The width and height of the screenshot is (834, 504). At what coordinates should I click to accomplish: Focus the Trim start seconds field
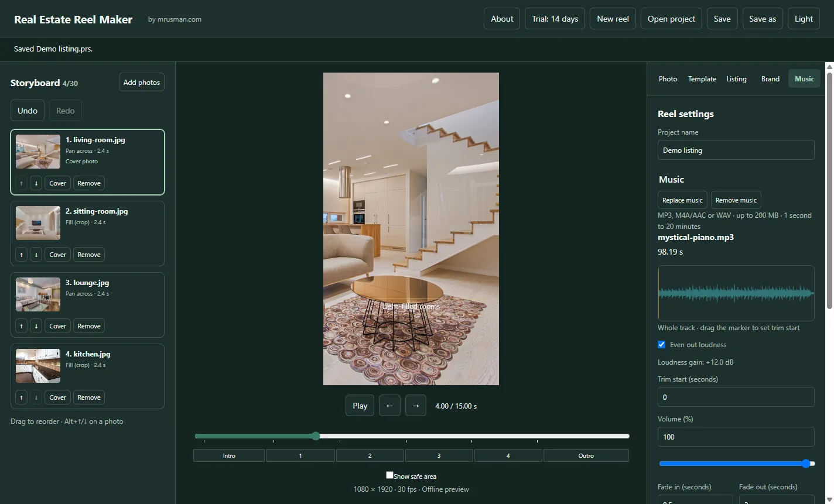[x=736, y=397]
